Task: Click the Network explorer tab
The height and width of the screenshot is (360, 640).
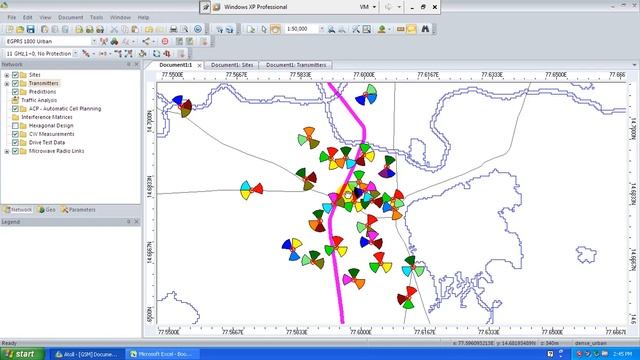Action: pos(17,210)
